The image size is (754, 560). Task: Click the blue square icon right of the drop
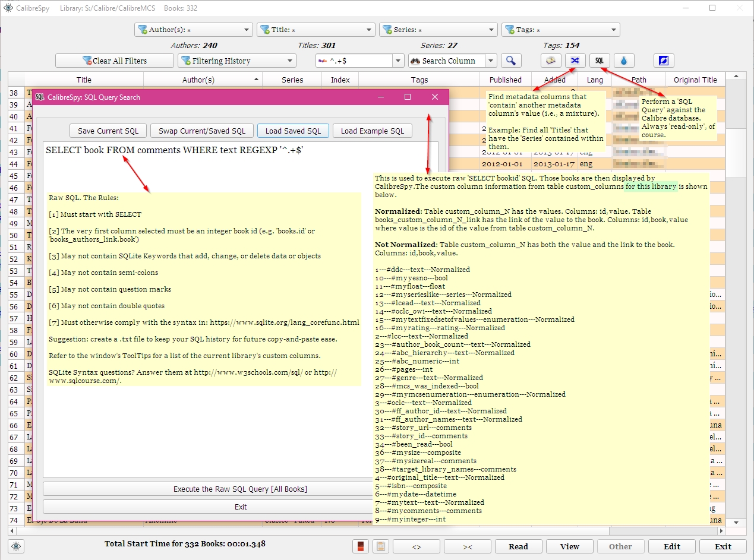point(664,61)
